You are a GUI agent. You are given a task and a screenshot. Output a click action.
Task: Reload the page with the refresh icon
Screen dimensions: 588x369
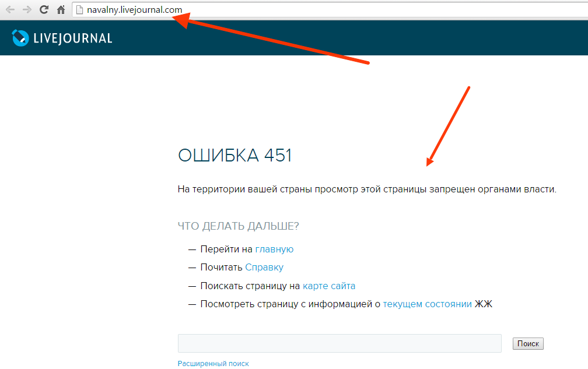44,10
